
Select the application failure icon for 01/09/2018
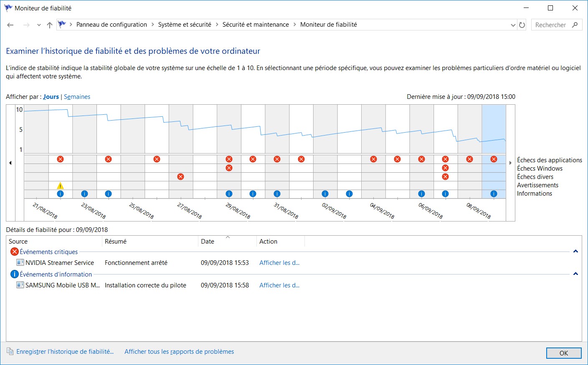(x=301, y=159)
